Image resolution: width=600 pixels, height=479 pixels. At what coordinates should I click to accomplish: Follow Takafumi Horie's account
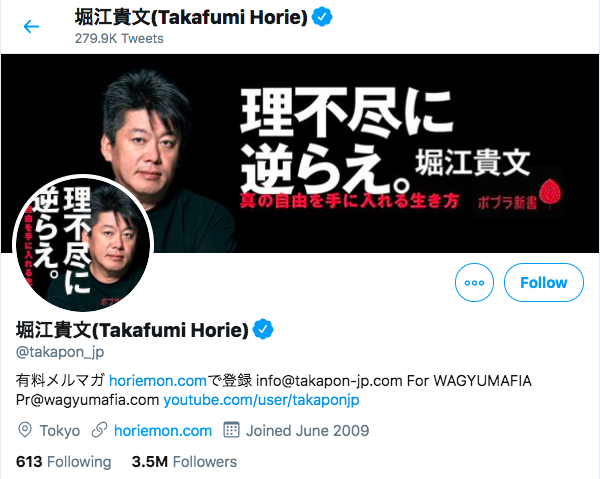pyautogui.click(x=544, y=283)
